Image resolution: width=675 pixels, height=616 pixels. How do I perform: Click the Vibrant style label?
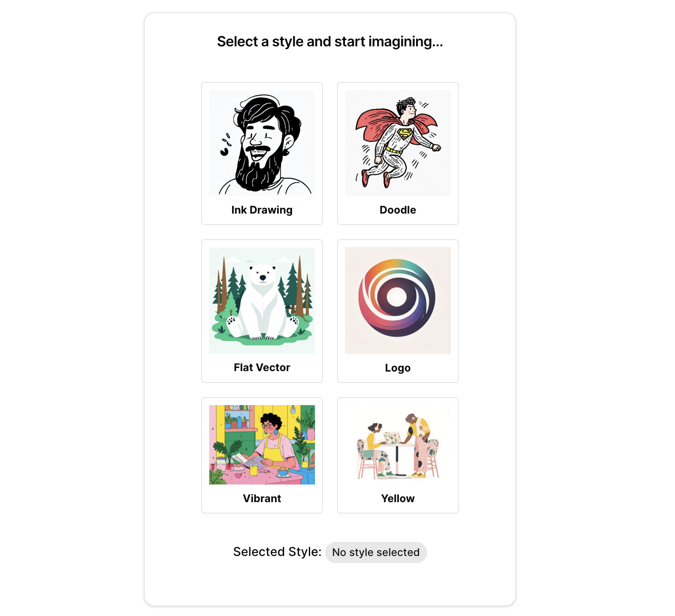click(262, 499)
